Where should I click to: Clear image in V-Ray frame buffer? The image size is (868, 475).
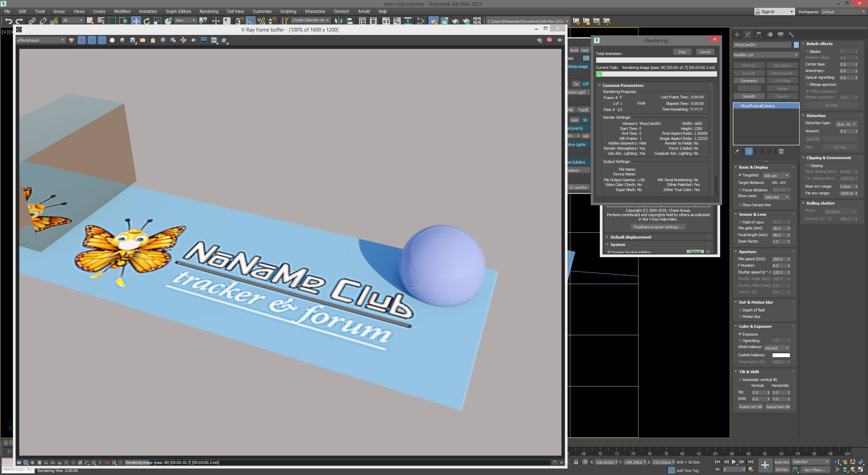[x=163, y=40]
